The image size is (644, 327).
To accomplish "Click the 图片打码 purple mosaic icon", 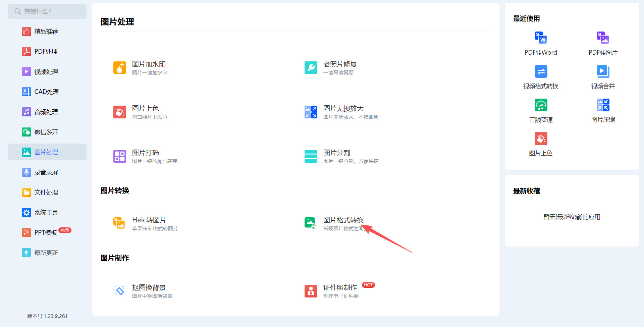I will (120, 156).
